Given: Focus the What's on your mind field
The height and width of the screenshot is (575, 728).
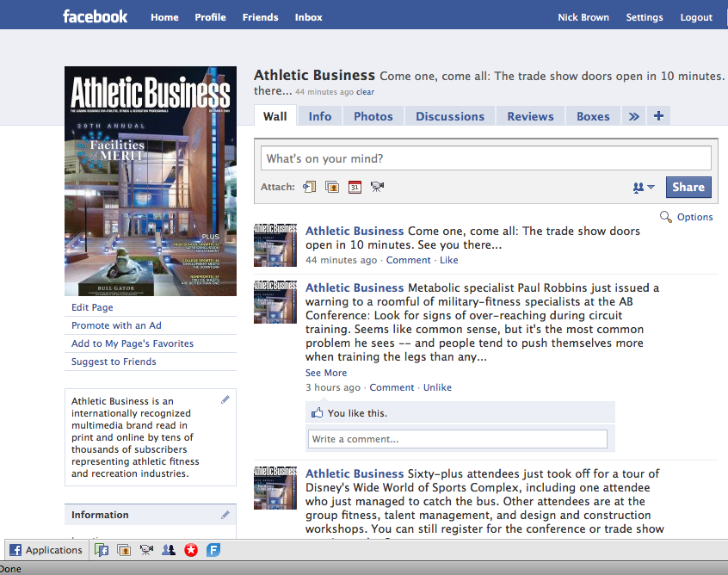Looking at the screenshot, I should point(485,158).
